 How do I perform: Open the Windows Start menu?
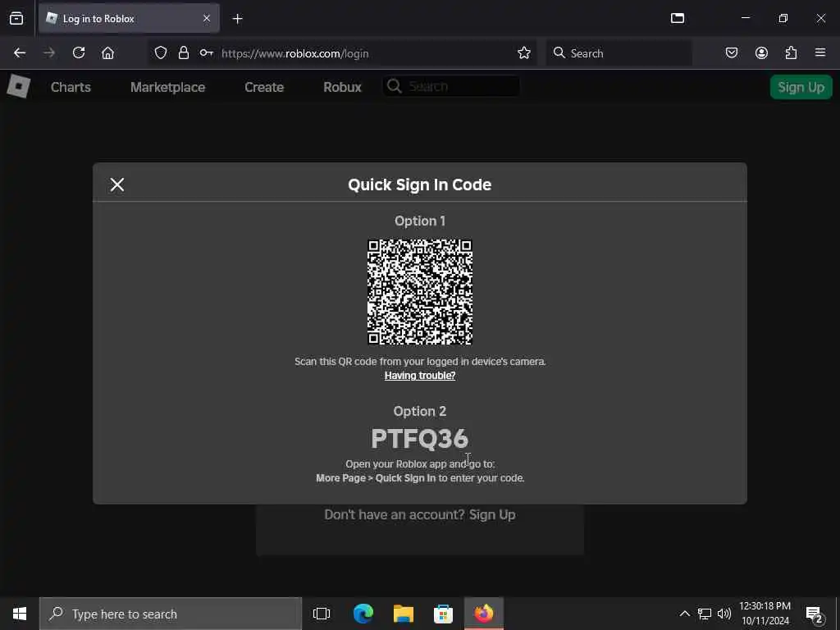pyautogui.click(x=20, y=614)
